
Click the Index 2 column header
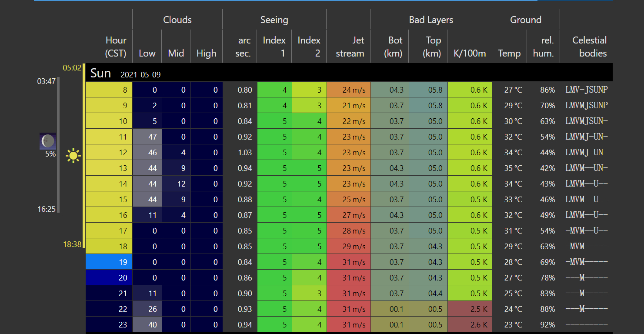click(x=309, y=47)
